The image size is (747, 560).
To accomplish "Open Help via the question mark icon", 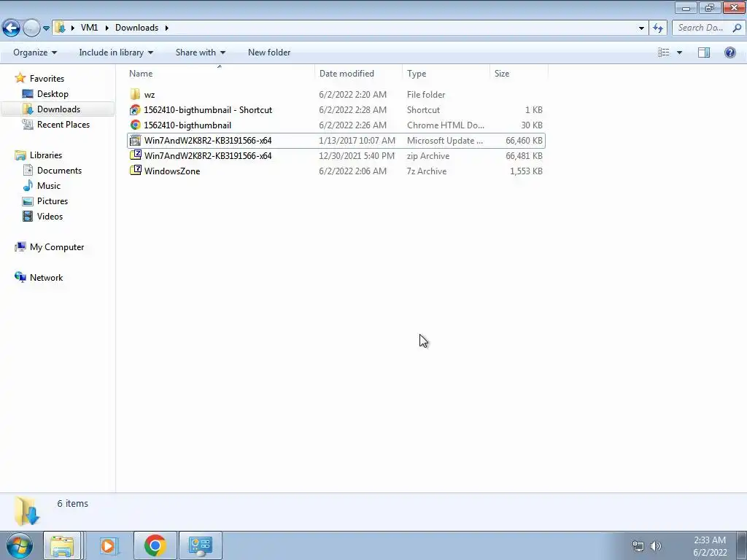I will click(x=729, y=52).
